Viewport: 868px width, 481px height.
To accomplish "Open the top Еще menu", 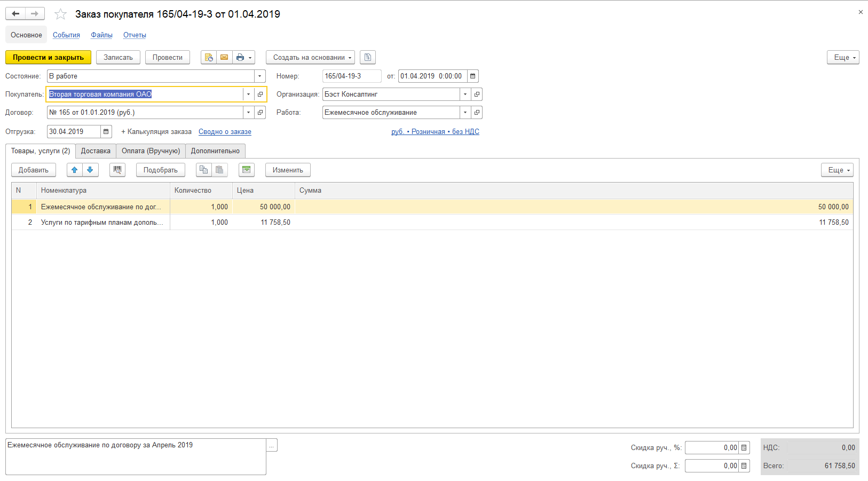I will click(843, 57).
